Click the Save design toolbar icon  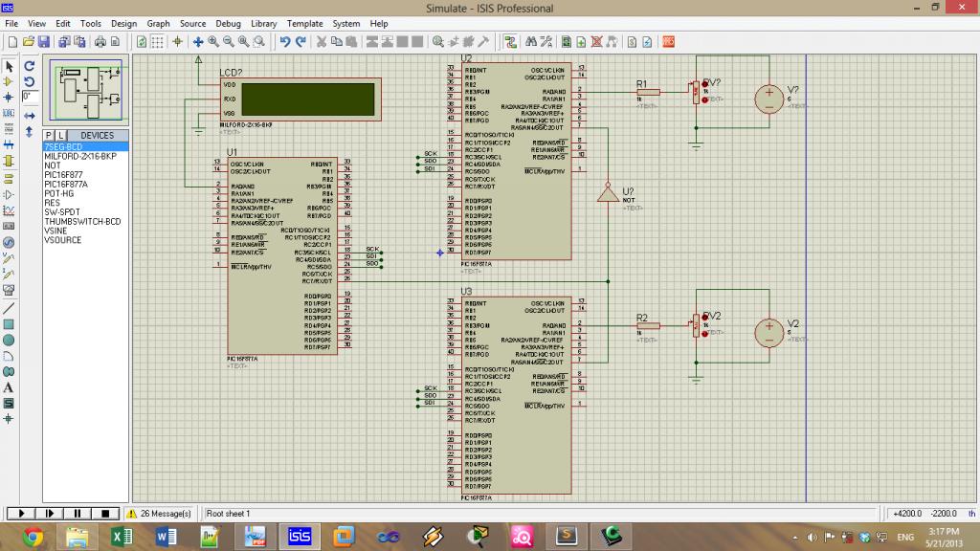click(44, 42)
